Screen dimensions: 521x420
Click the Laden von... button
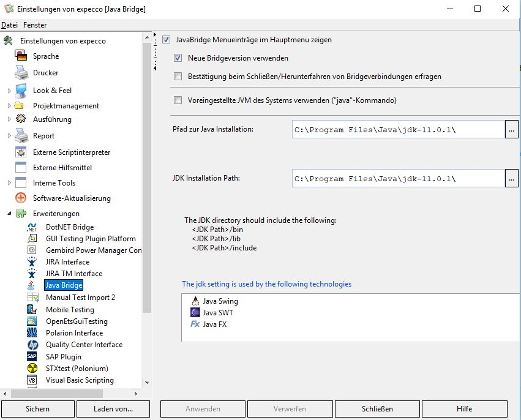click(x=113, y=409)
